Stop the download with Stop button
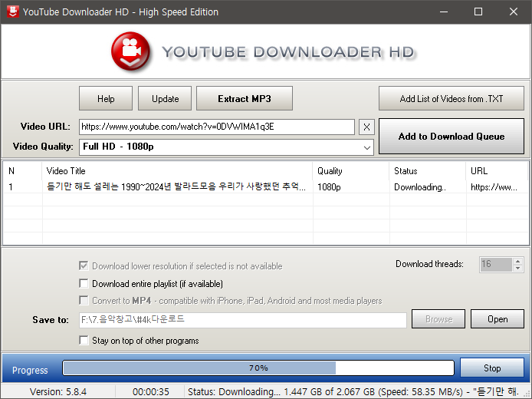 click(492, 368)
